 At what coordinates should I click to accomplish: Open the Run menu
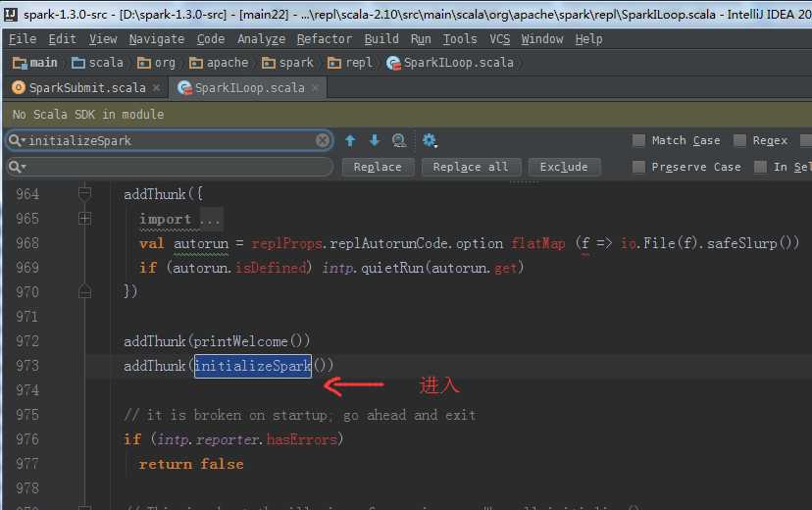click(421, 39)
